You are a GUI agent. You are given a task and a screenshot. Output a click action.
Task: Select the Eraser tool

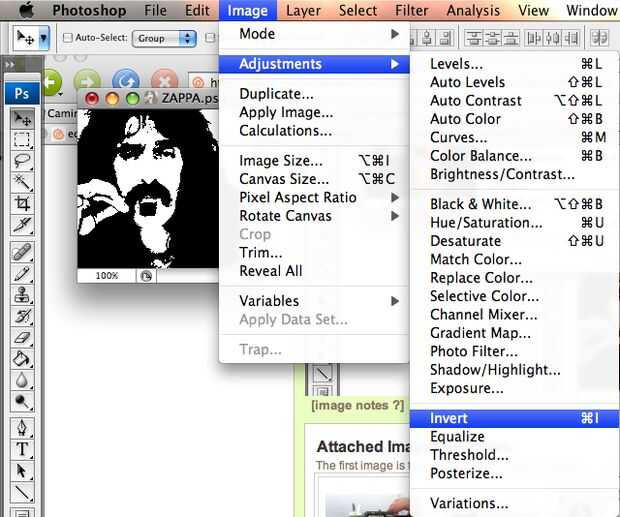point(22,338)
